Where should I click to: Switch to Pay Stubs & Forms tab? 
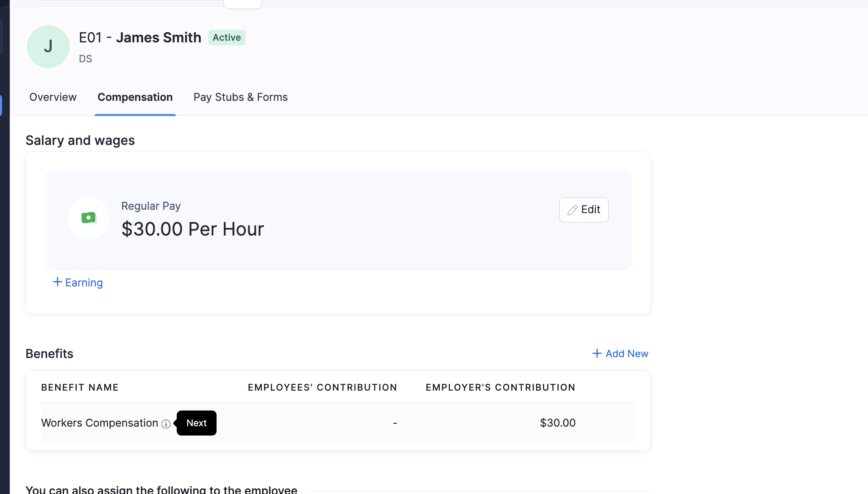[x=241, y=97]
